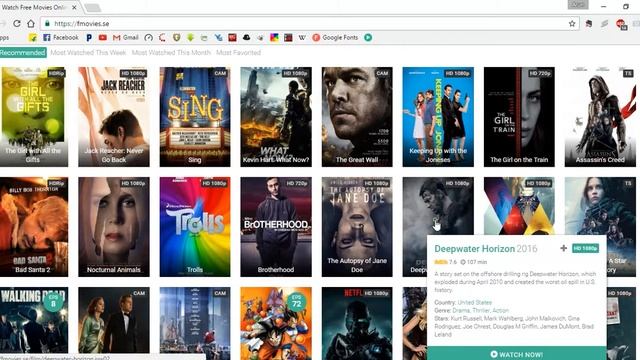Open The Girl with All the Gifts poster

[33, 117]
